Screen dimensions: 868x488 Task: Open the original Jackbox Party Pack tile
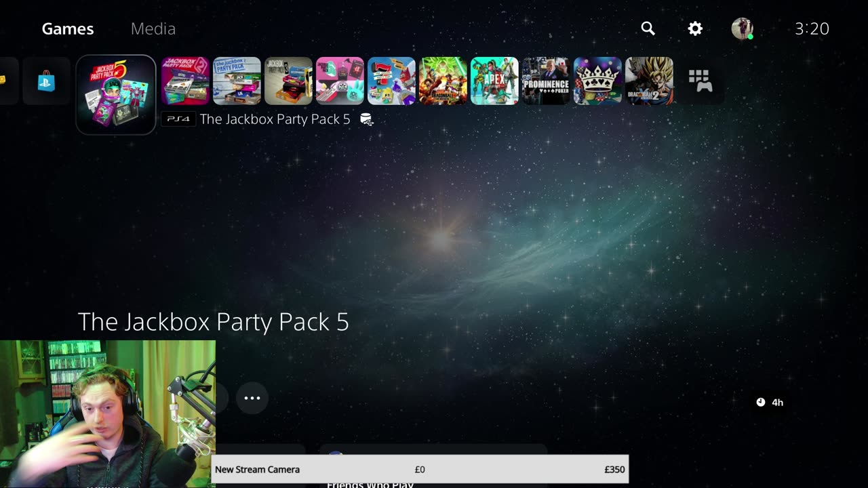click(x=237, y=81)
